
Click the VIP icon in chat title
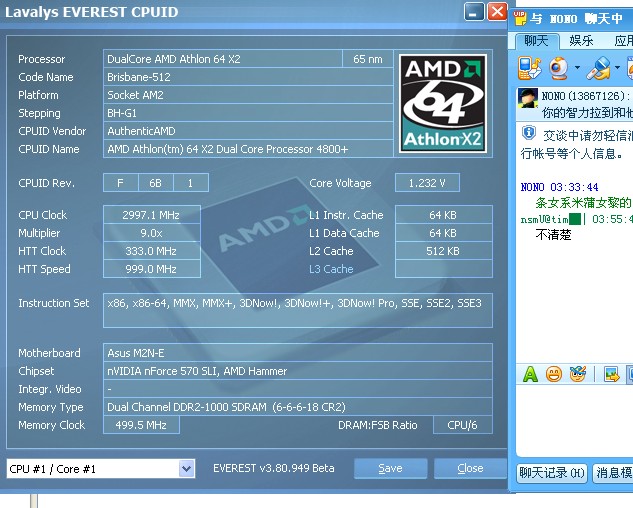coord(520,18)
